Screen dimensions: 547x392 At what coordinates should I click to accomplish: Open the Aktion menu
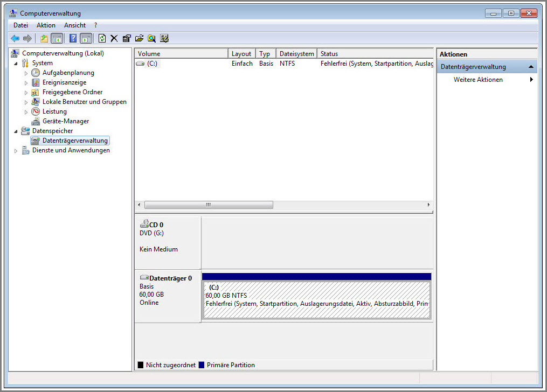click(x=46, y=25)
